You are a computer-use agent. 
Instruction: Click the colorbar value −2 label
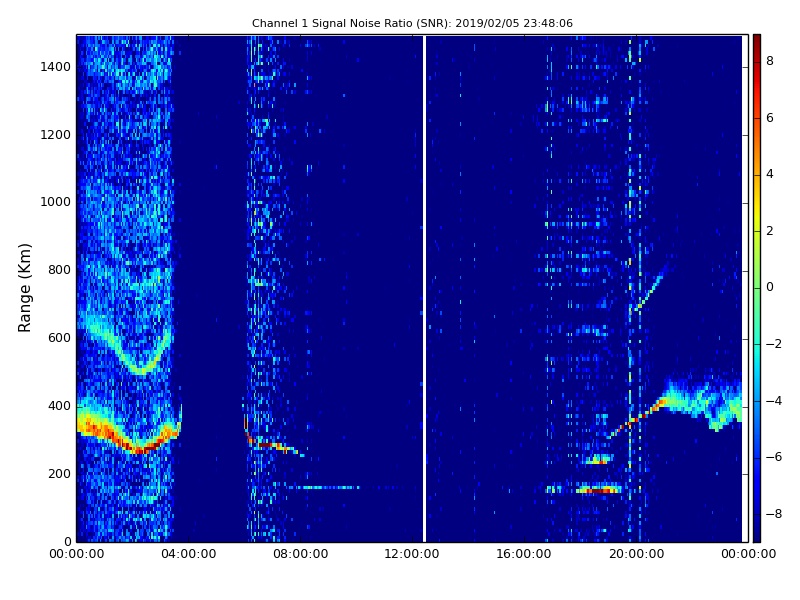(774, 344)
